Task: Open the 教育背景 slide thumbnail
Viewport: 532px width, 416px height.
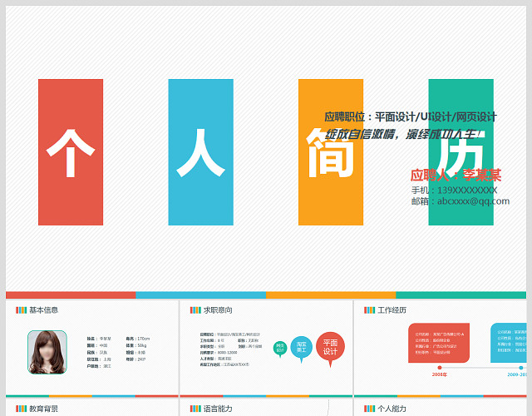Action: [x=92, y=408]
